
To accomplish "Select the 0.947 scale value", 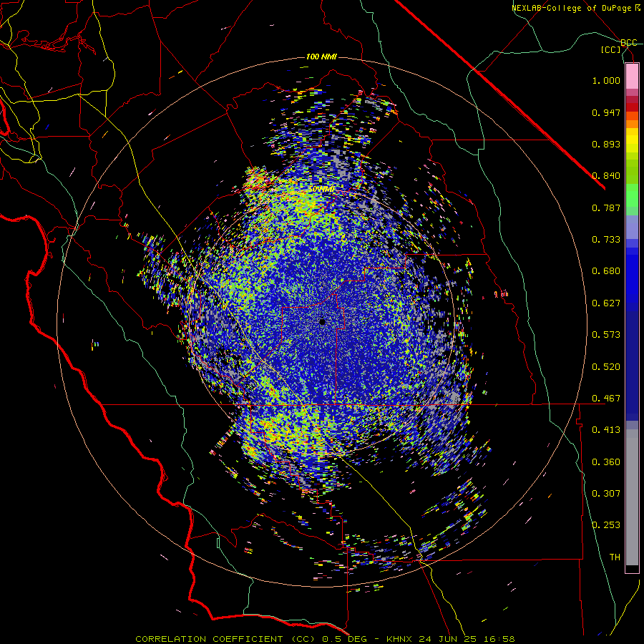I will [x=606, y=112].
